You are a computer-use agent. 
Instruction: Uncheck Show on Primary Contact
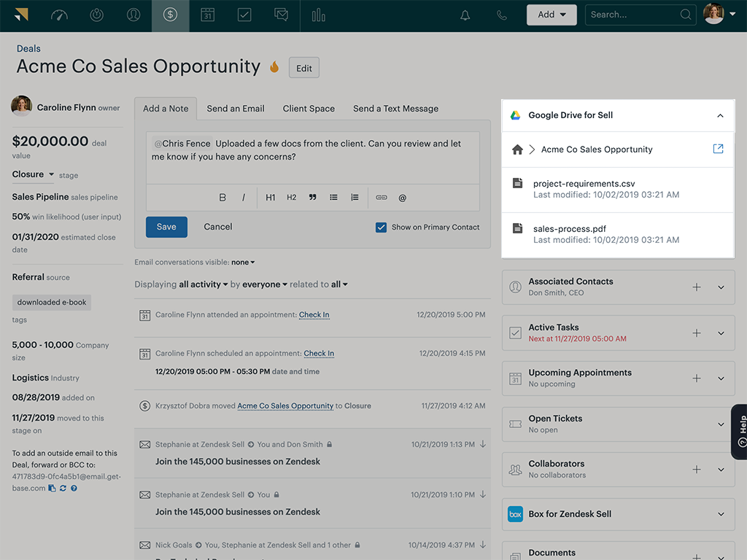pos(381,227)
